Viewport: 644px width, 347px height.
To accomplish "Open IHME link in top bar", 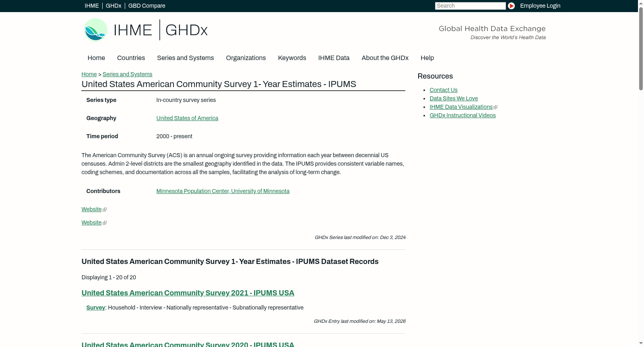I will coord(92,6).
